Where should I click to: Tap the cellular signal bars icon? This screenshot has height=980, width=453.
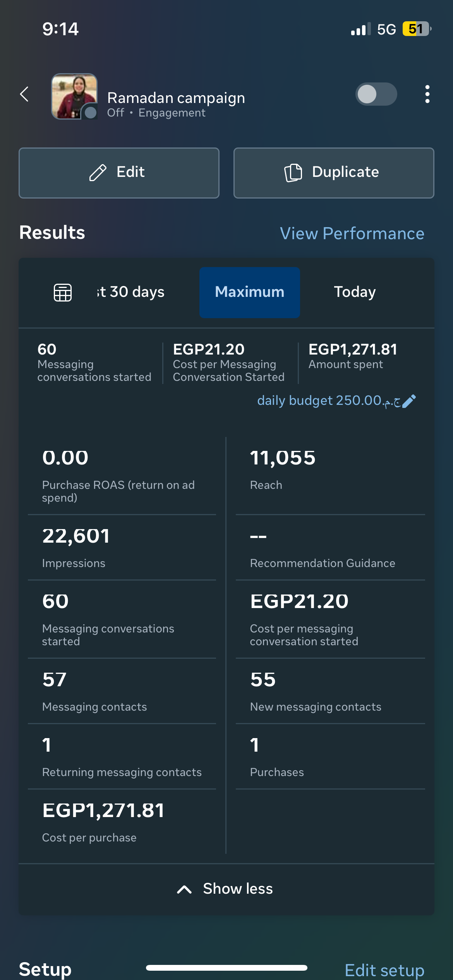(x=360, y=29)
